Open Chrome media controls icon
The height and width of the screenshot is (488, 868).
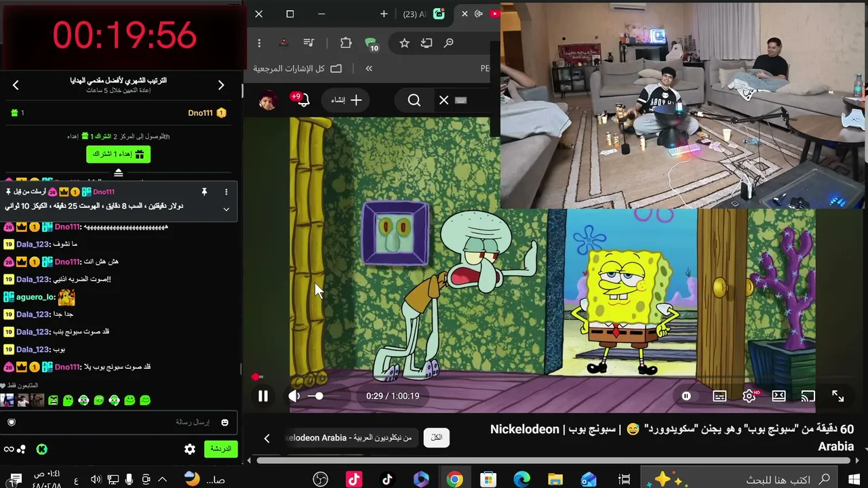(x=309, y=43)
